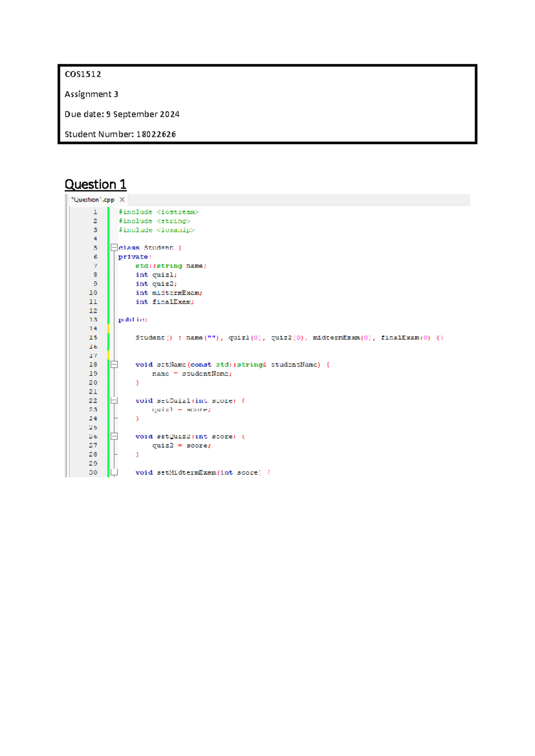Viewport: 535px width, 756px height.
Task: Switch to the Question1.cpp tab
Action: point(93,200)
